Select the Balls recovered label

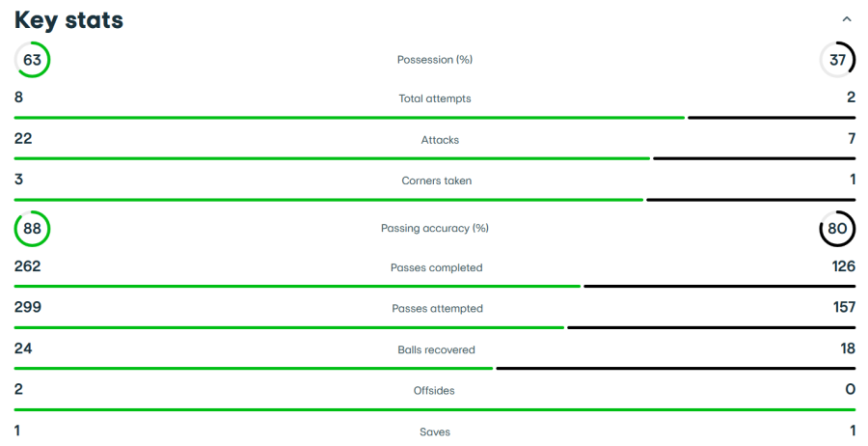[x=436, y=349]
